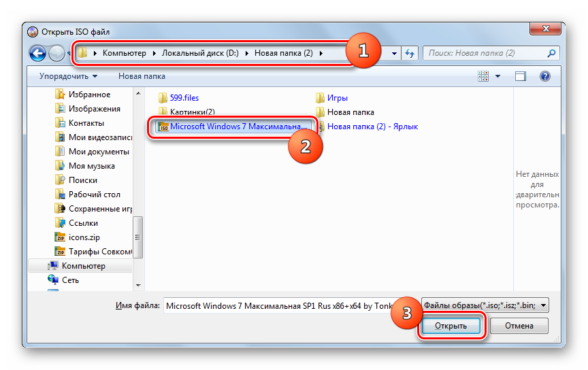The width and height of the screenshot is (588, 370).
Task: Open the Упорядочить dropdown menu
Action: click(x=68, y=76)
